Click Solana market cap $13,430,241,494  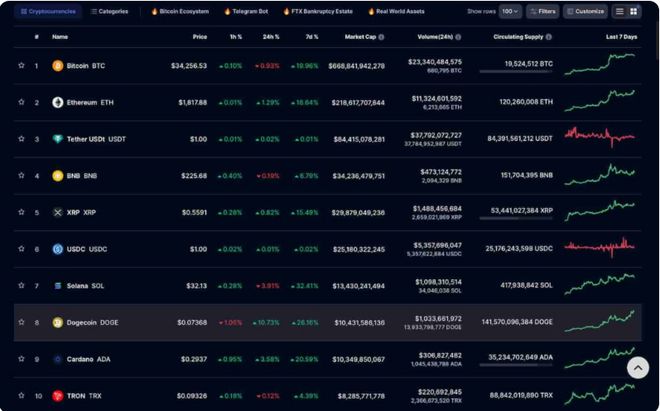point(359,286)
